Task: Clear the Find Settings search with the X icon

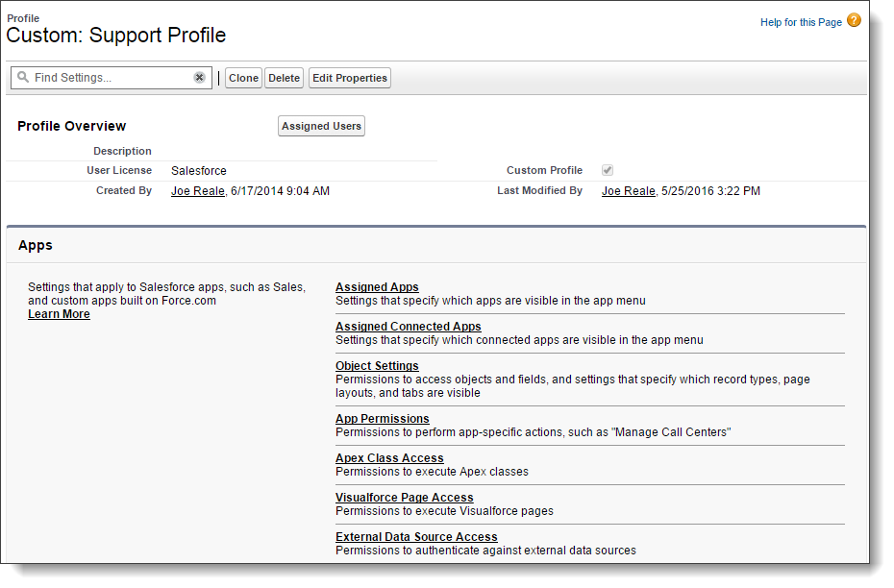Action: coord(199,78)
